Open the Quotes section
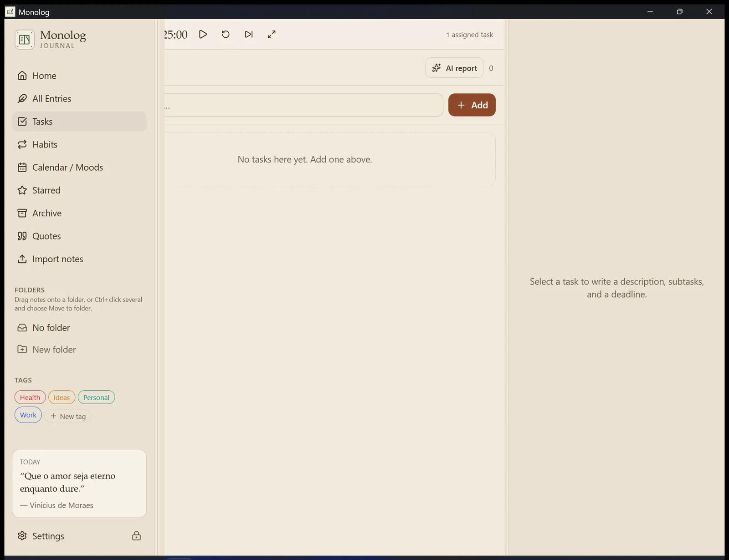 pos(79,236)
